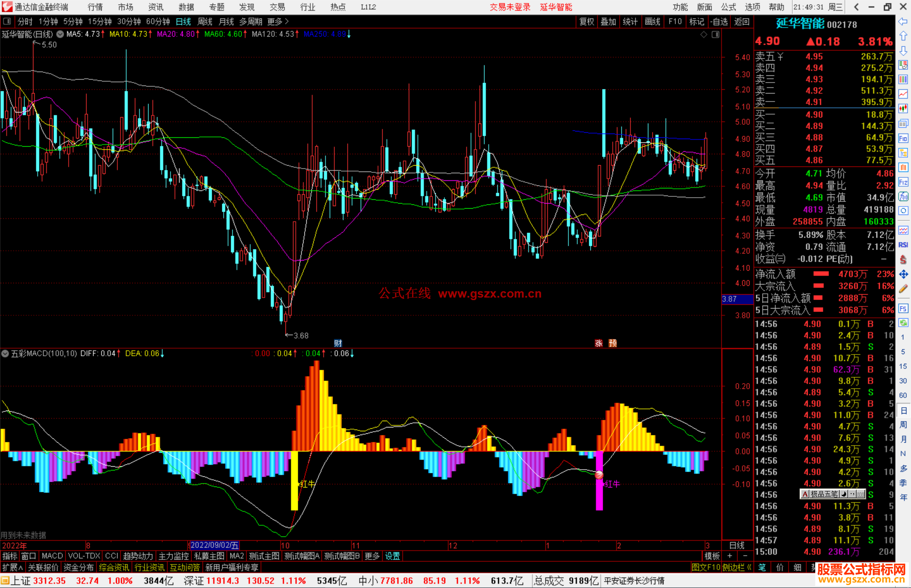Expand the 扩展 panel at bottom left
911x588 pixels.
tap(12, 567)
